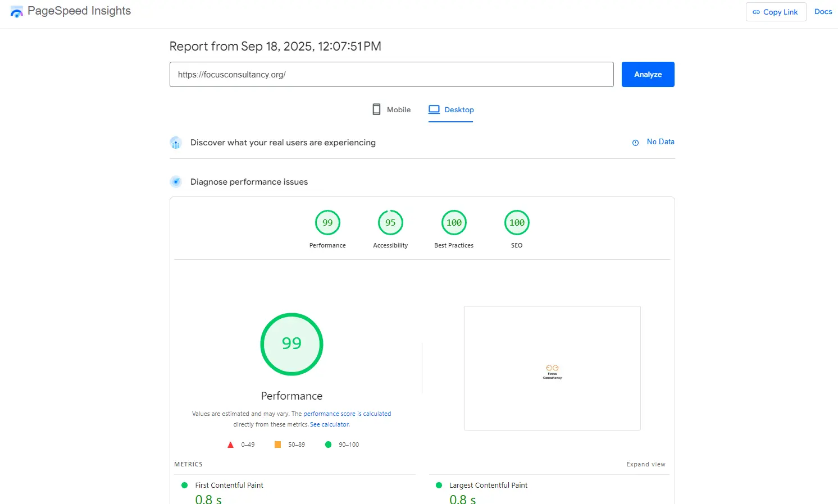The image size is (838, 504).
Task: Open the Largest Contentful Paint metric details
Action: 489,485
